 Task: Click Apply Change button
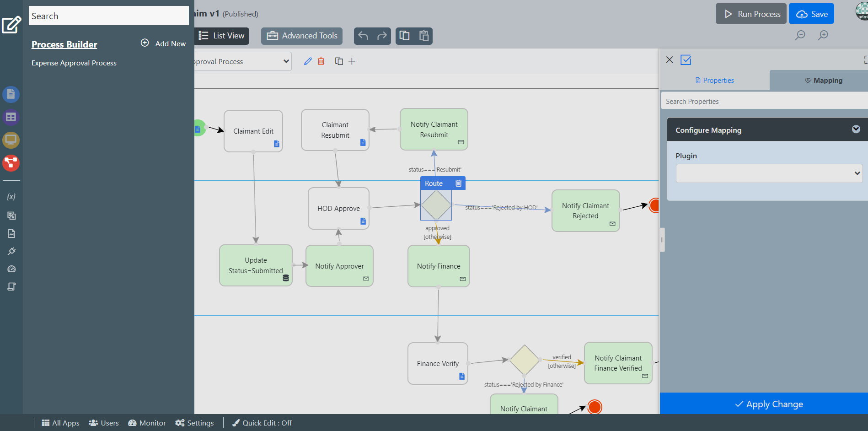(x=768, y=404)
